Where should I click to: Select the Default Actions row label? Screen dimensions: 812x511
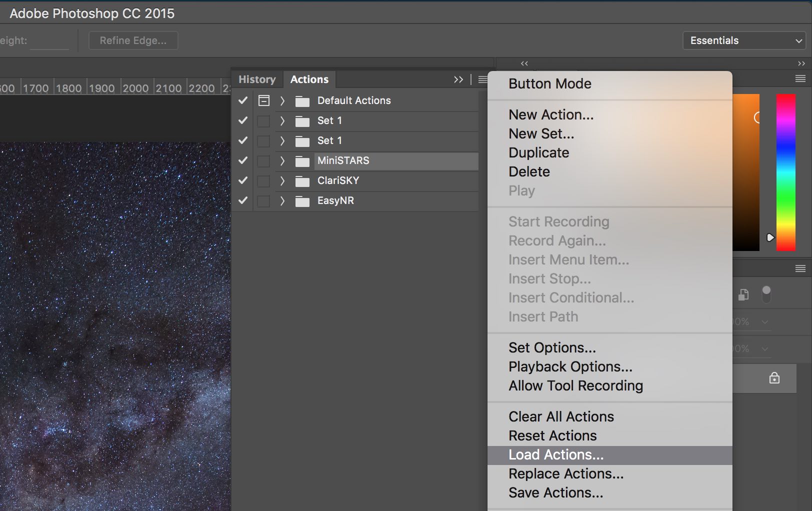[x=354, y=101]
